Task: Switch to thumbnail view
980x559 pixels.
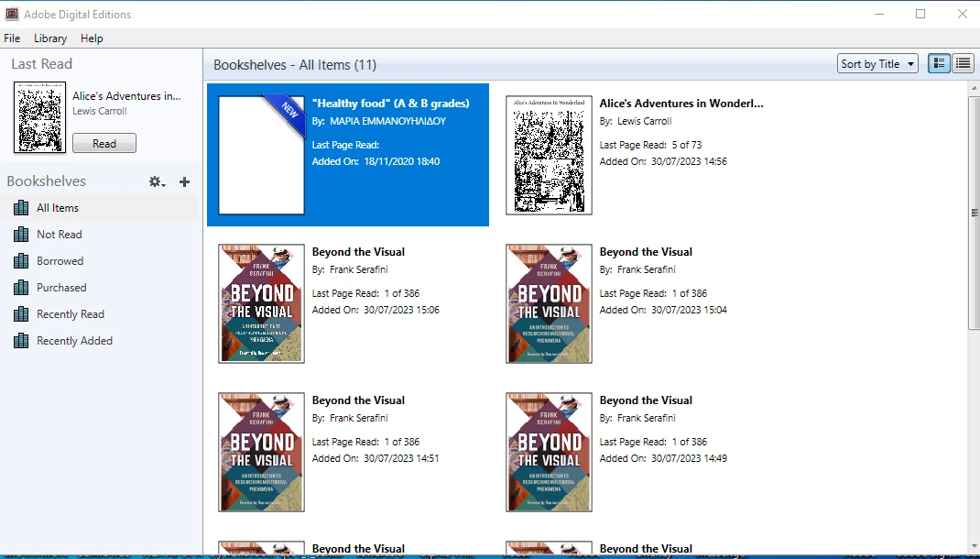Action: tap(939, 64)
